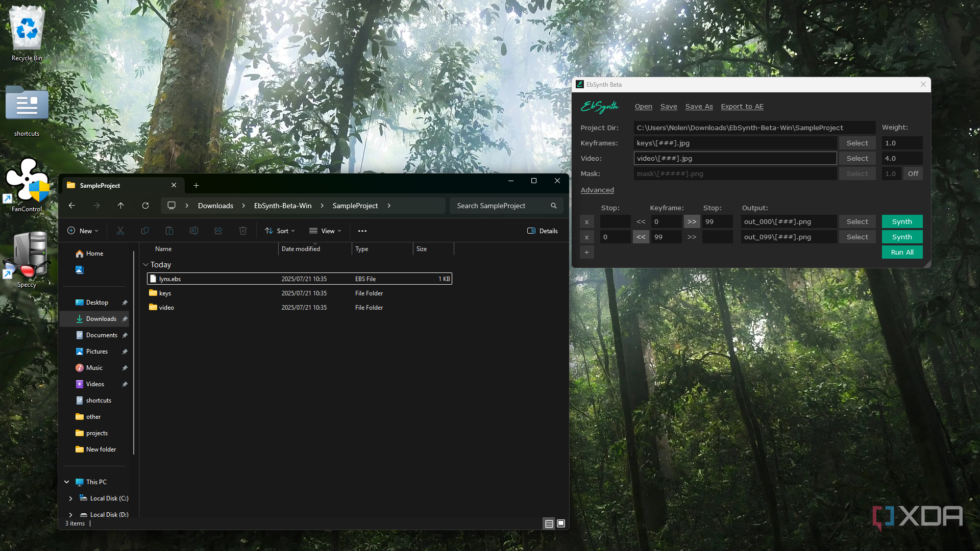Collapse the Today group in file list

click(x=145, y=265)
